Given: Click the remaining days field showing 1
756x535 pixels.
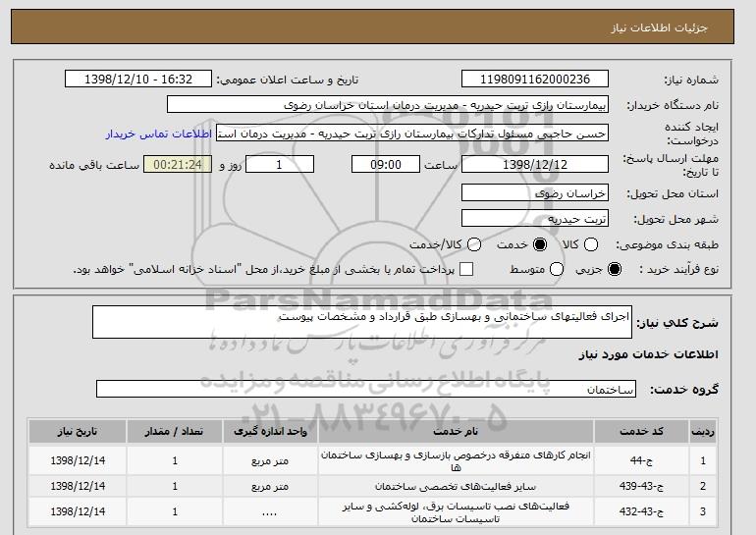Looking at the screenshot, I should 280,164.
